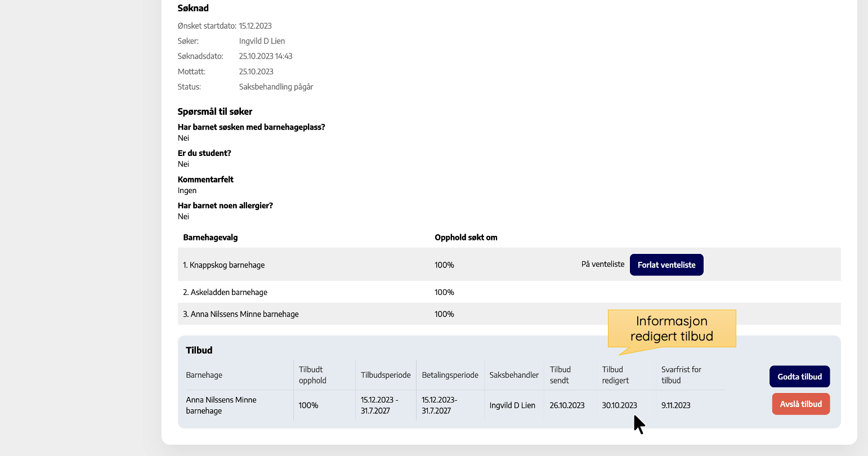Click the 'Søknad' heading
Screen dimensions: 868x456
[x=193, y=8]
